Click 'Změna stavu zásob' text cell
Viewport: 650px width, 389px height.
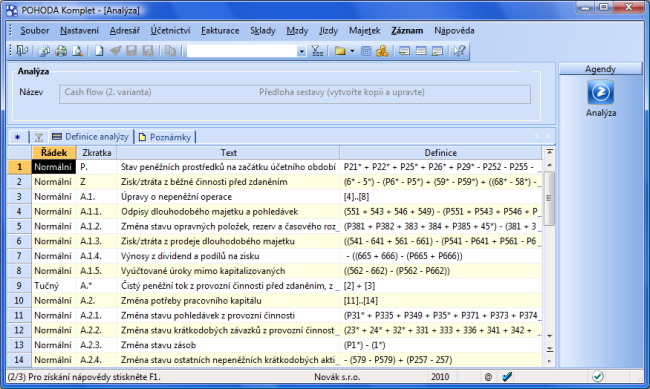(x=228, y=345)
